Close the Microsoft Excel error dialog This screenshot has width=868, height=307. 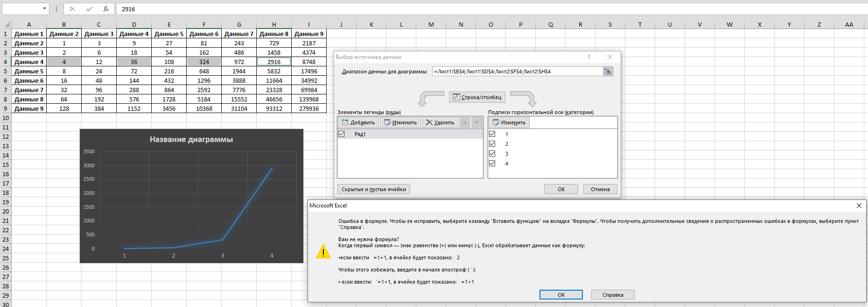click(859, 206)
